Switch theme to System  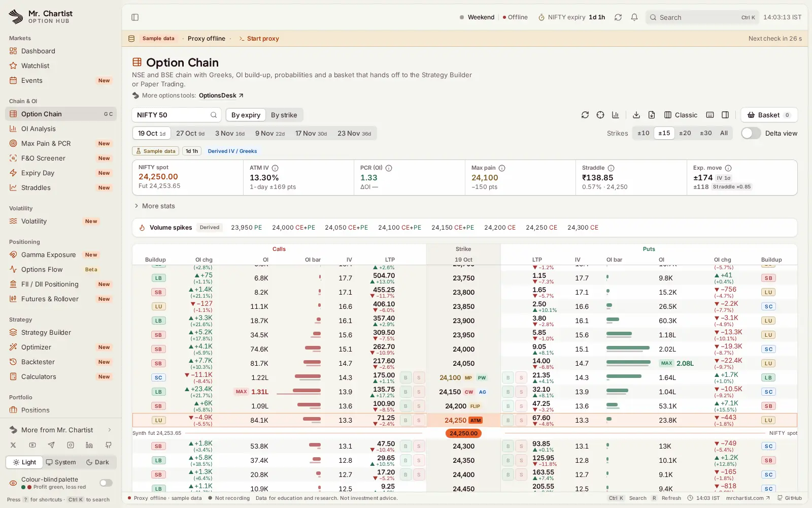click(x=61, y=462)
